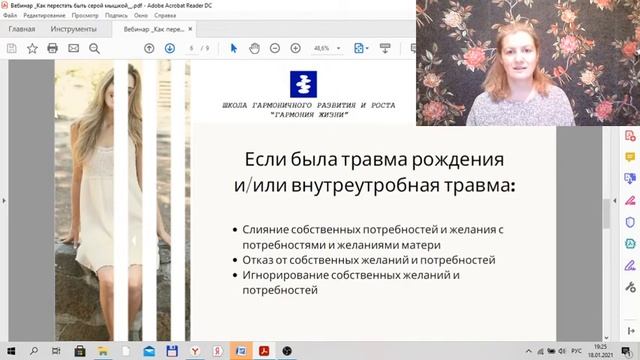Open the Yandex browser from the taskbar

tap(195, 351)
